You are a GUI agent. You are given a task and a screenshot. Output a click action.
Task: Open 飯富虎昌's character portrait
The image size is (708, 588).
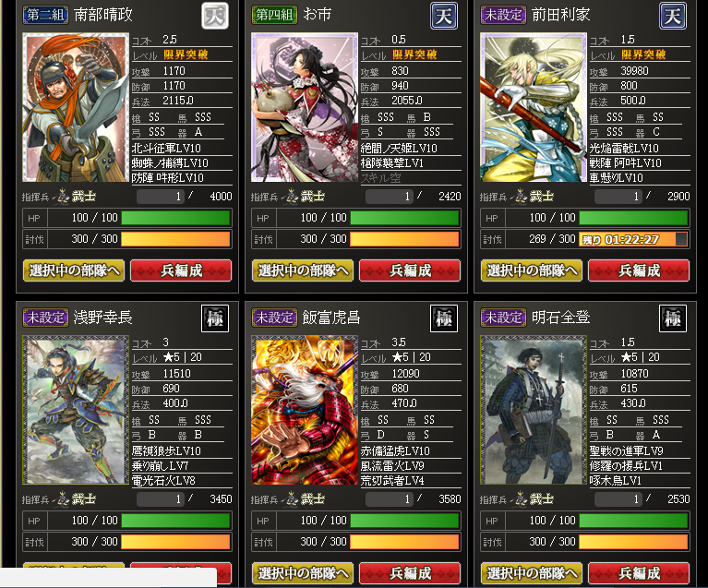pyautogui.click(x=305, y=410)
